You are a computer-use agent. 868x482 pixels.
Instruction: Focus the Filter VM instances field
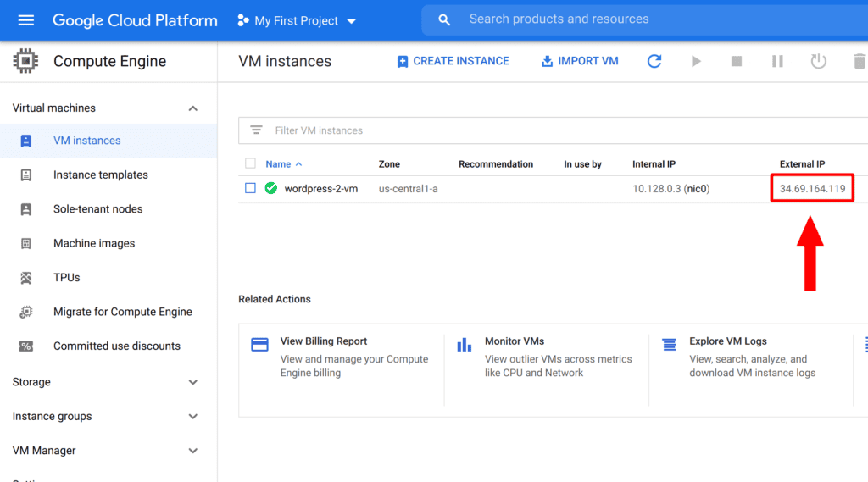(553, 130)
